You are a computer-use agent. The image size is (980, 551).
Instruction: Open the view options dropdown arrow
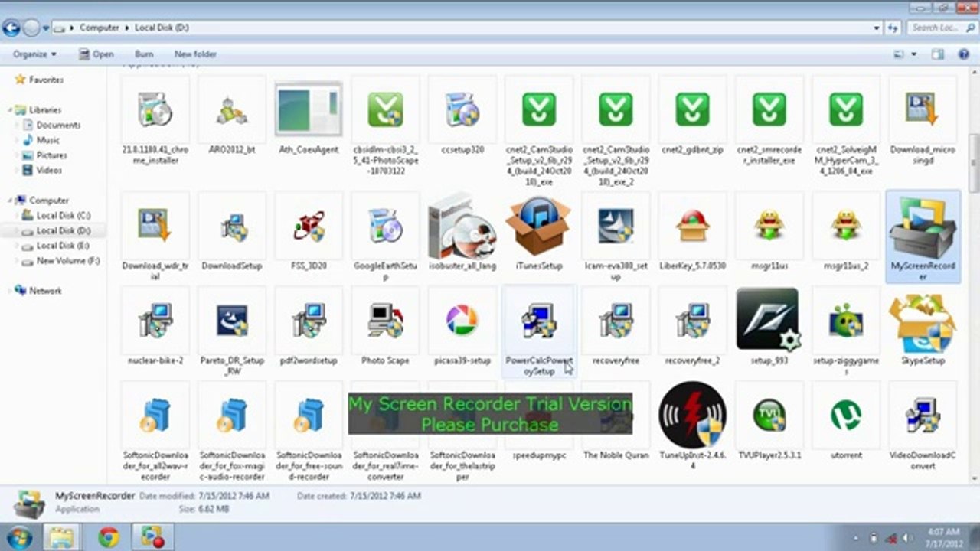click(914, 54)
